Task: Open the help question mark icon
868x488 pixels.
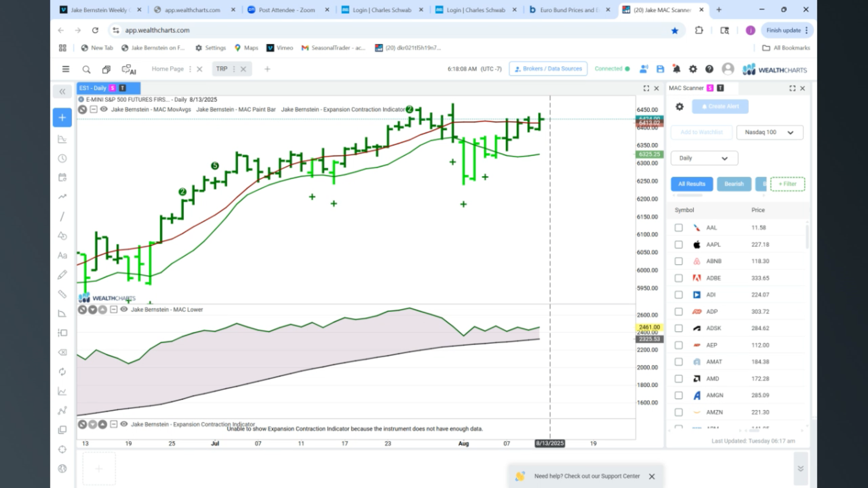Action: [x=709, y=69]
